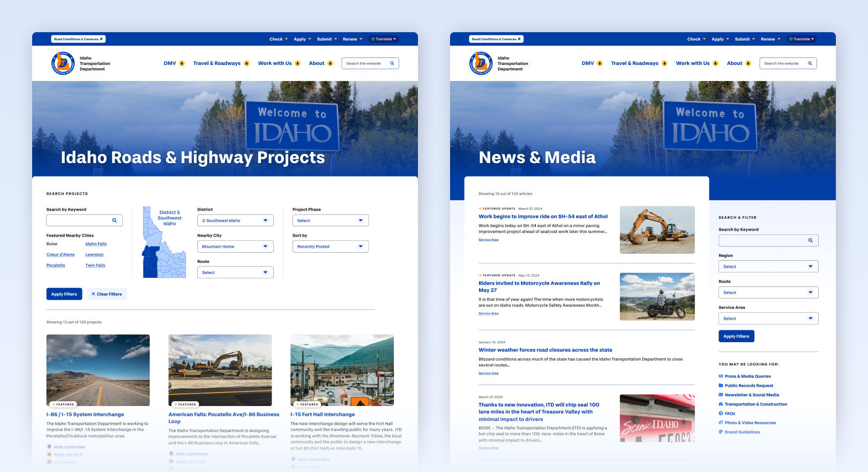This screenshot has width=868, height=472.
Task: Click envelope icon beside Press & Media Queries
Action: (x=721, y=377)
